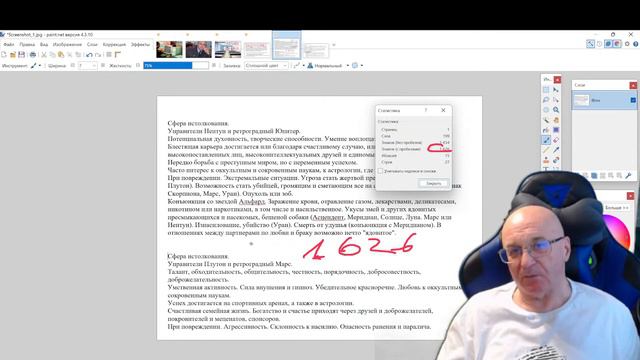Screen dimensions: 640x360
Task: Select the Move Selection tool
Action: pos(556,100)
